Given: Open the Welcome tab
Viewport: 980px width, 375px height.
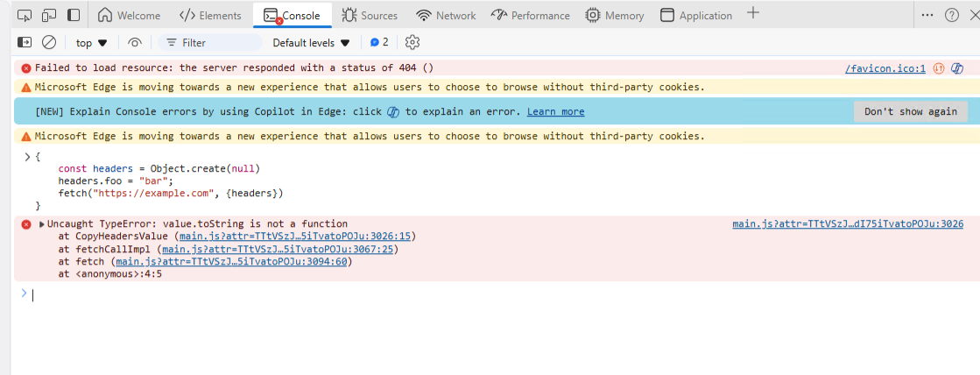Looking at the screenshot, I should 130,16.
